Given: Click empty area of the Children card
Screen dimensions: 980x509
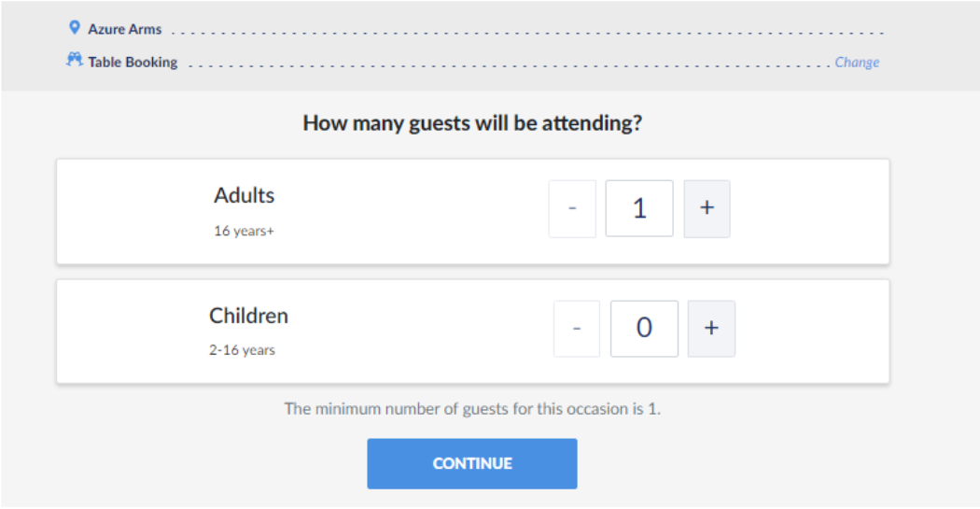Looking at the screenshot, I should point(413,332).
